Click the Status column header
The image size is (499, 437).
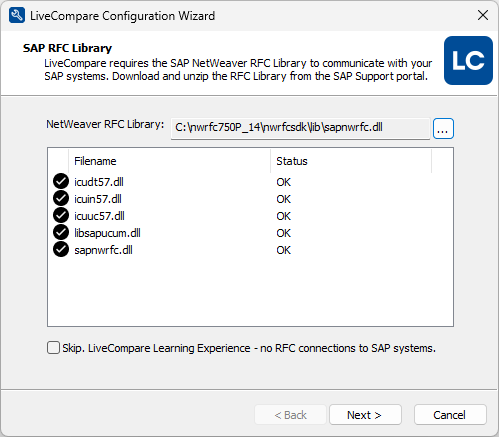[351, 161]
